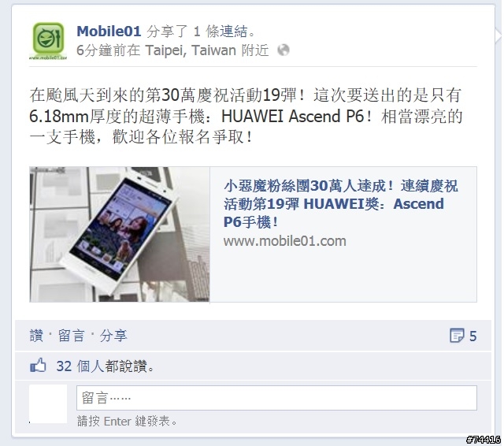The width and height of the screenshot is (504, 446).
Task: Click the blank commenter avatar placeholder
Action: (x=48, y=403)
